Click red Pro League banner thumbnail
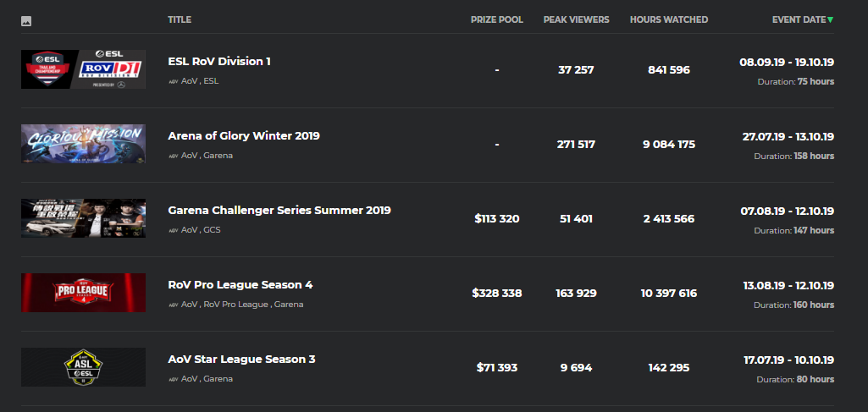The image size is (868, 412). point(83,293)
